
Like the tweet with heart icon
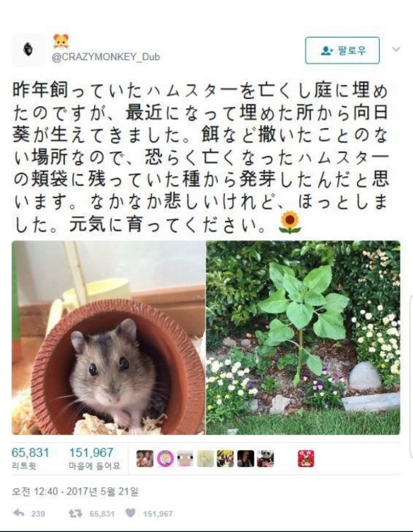[x=131, y=513]
